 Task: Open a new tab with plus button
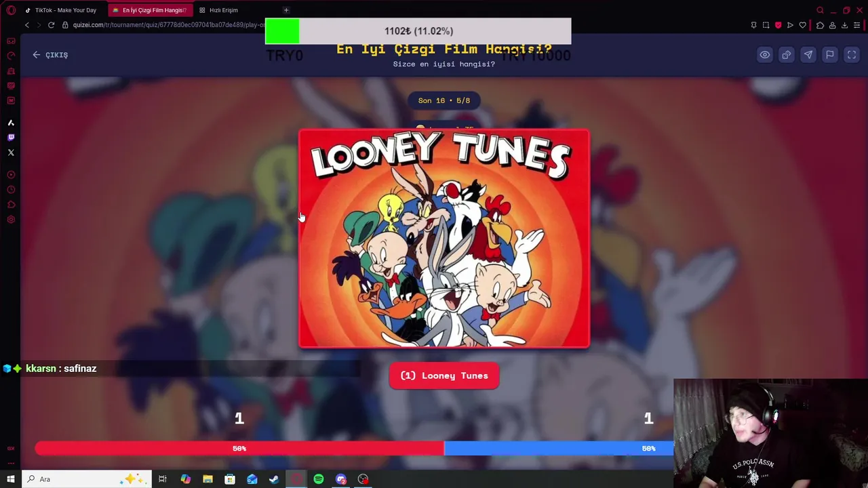click(x=286, y=10)
